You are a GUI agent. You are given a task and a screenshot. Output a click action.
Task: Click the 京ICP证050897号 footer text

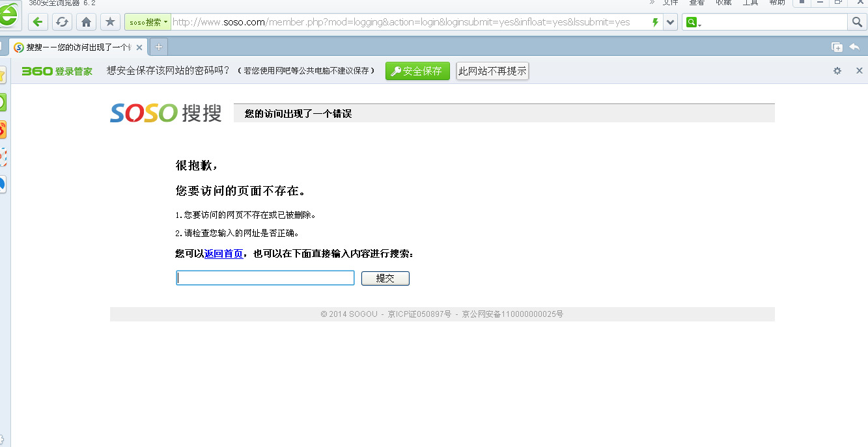pos(419,314)
